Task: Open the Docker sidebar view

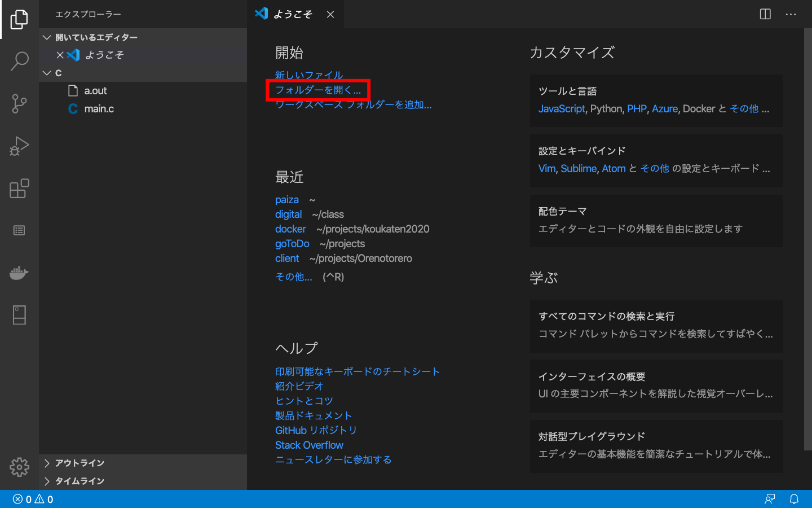Action: [19, 273]
